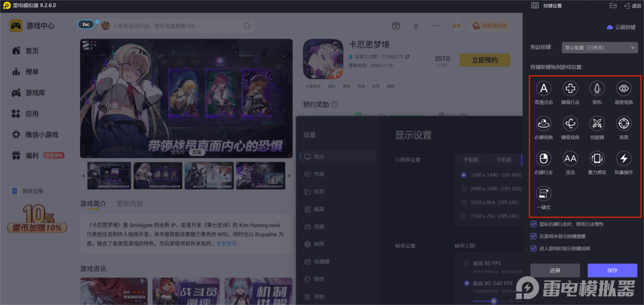This screenshot has height=305, width=644.
Task: Select the first screenshot thumbnail
Action: [x=109, y=176]
